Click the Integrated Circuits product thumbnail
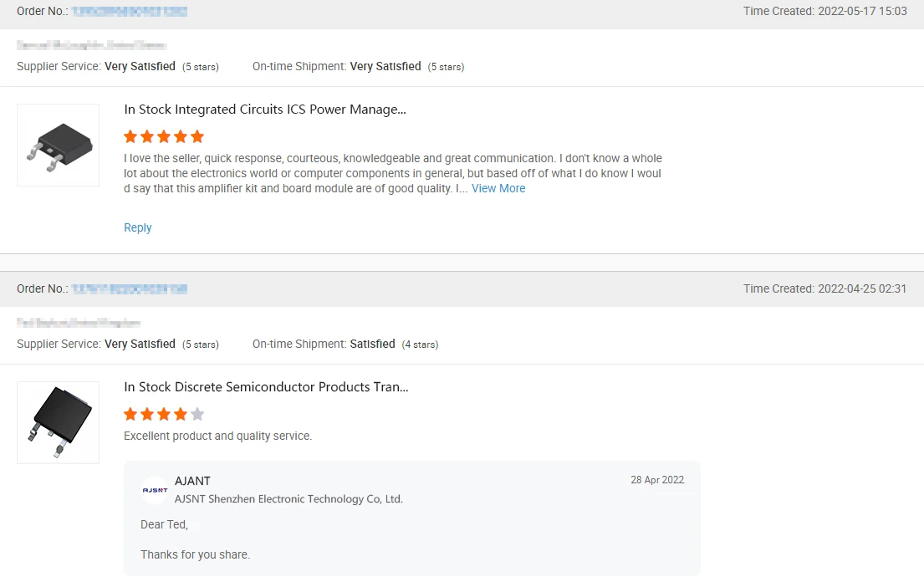This screenshot has height=582, width=924. (59, 145)
